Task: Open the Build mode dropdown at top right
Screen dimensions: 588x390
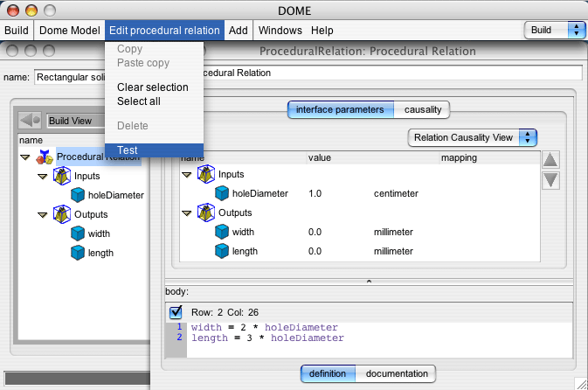Action: pos(555,30)
